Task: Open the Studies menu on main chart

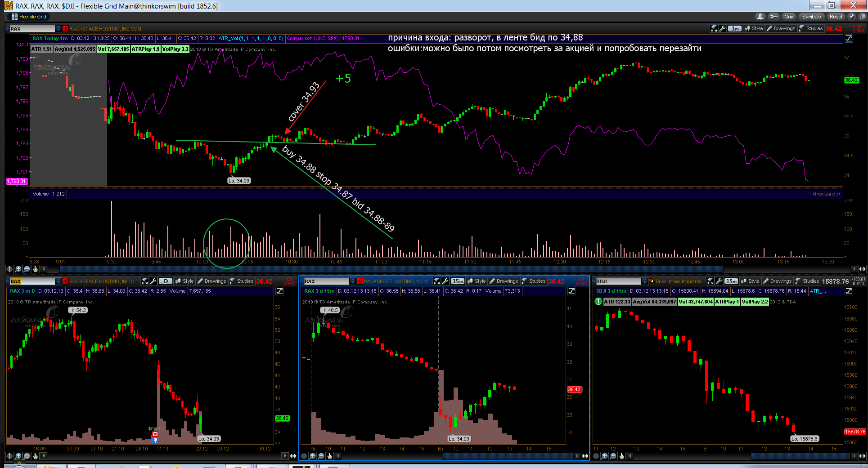Action: [x=811, y=28]
